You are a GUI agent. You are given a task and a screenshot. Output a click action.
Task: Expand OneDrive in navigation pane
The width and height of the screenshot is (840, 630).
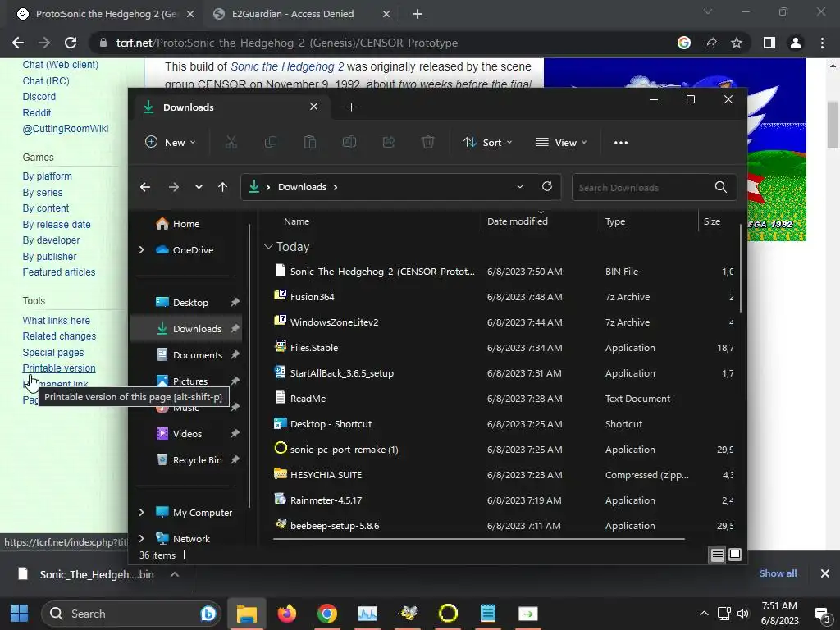pos(141,249)
